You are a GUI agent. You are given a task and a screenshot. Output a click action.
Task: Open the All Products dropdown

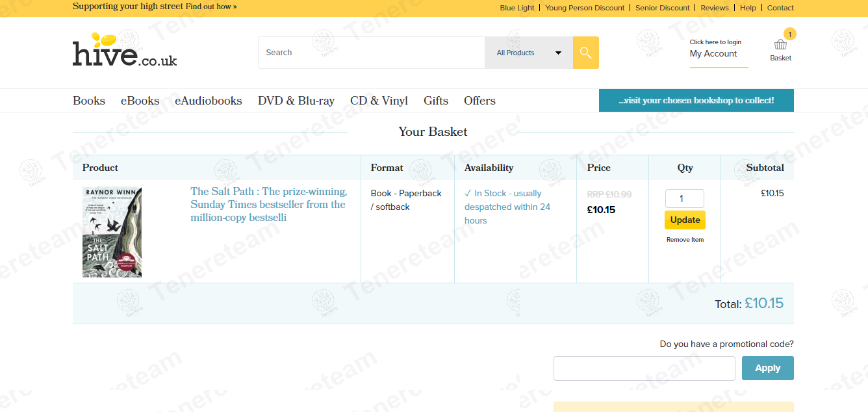click(529, 53)
